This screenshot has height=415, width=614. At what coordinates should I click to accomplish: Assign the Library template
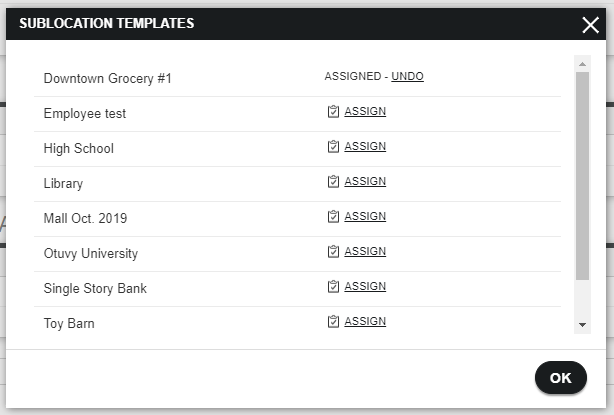click(365, 181)
